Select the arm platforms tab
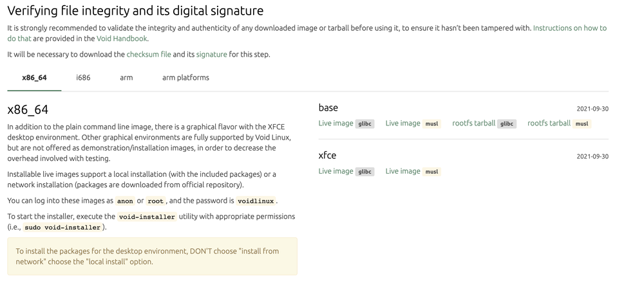The height and width of the screenshot is (294, 644). tap(185, 78)
